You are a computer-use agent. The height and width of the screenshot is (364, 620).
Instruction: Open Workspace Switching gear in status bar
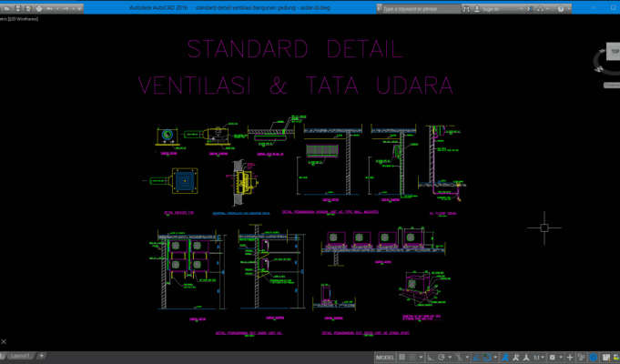(x=553, y=358)
